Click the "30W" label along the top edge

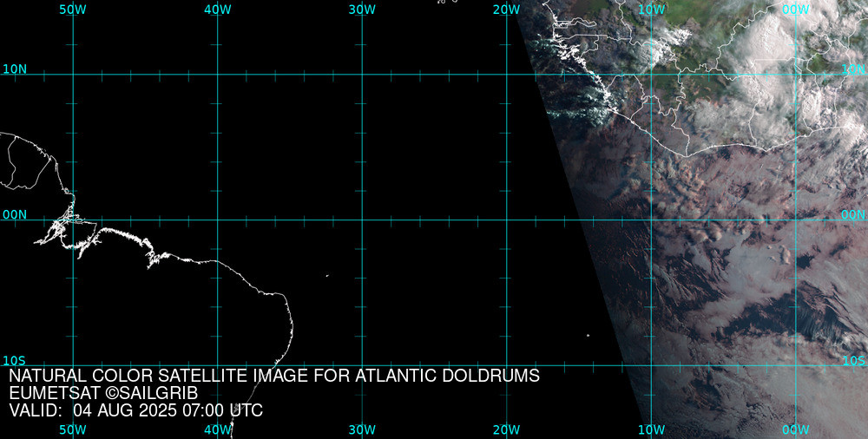tap(362, 10)
